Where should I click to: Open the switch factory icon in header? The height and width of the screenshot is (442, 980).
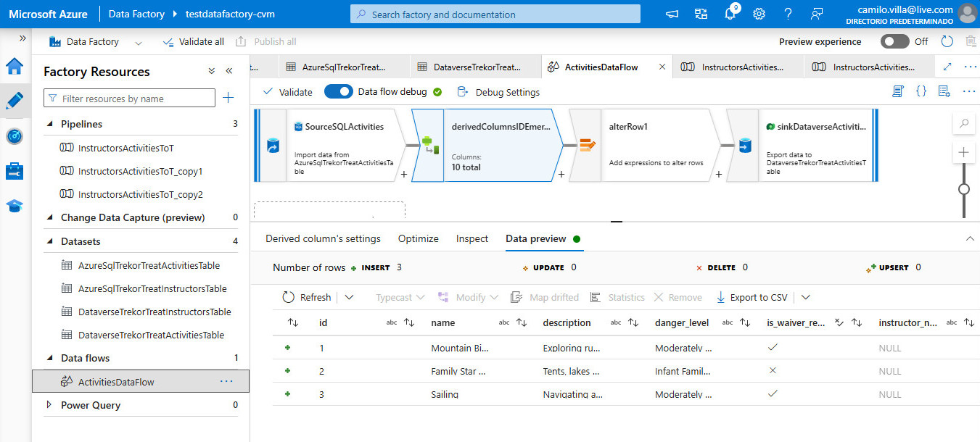coord(701,14)
